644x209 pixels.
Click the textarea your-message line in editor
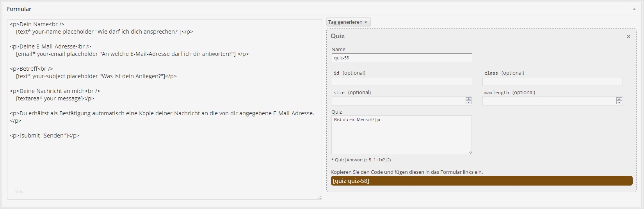[x=55, y=98]
